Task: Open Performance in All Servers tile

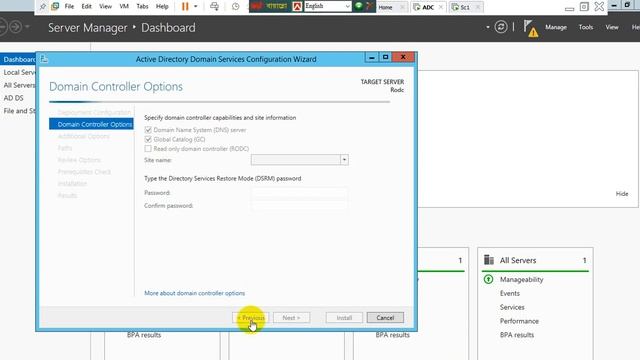Action: (x=519, y=321)
